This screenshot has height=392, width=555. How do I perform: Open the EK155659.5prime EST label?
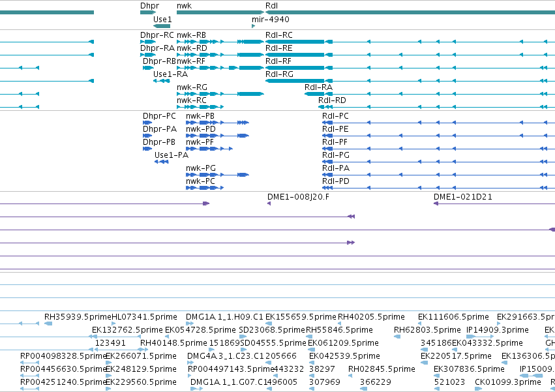click(301, 317)
